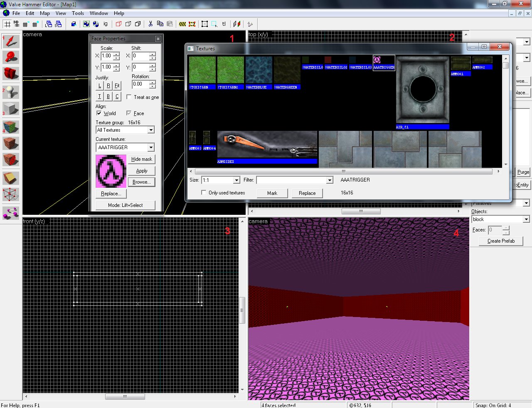Image resolution: width=532 pixels, height=408 pixels.
Task: Click the Justify Fit button
Action: (x=117, y=86)
